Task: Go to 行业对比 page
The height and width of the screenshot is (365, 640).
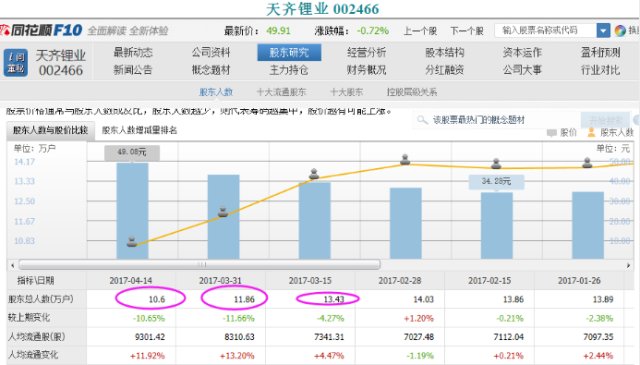Action: pos(600,70)
